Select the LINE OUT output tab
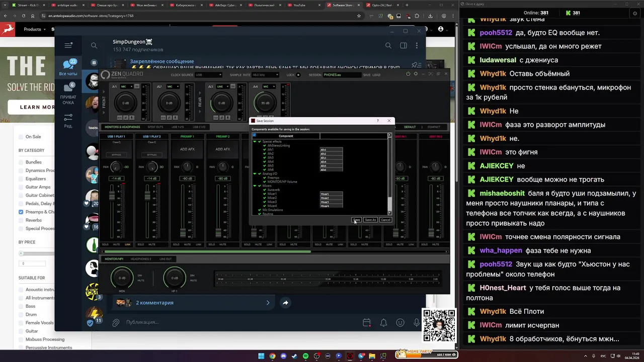This screenshot has width=644, height=362. pos(166,259)
